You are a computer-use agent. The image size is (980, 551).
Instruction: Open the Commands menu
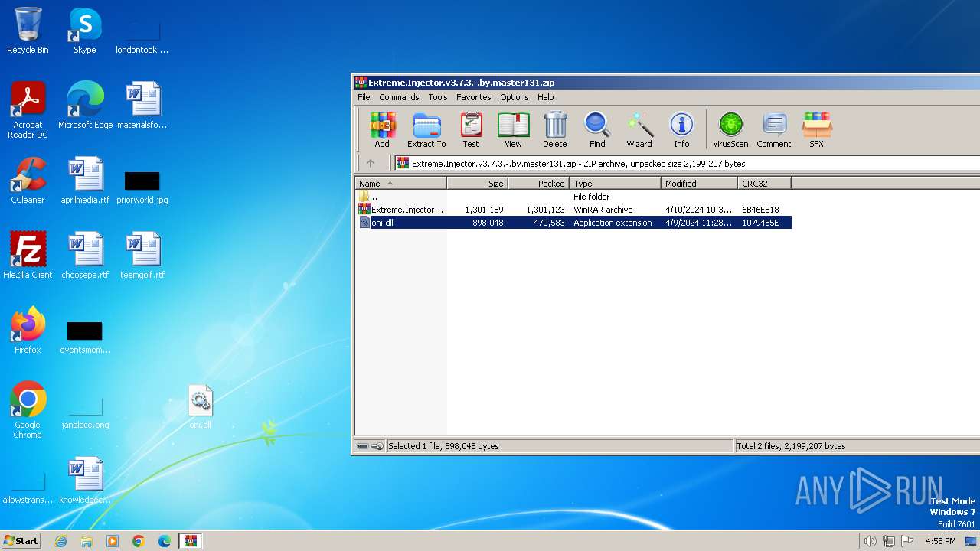399,97
